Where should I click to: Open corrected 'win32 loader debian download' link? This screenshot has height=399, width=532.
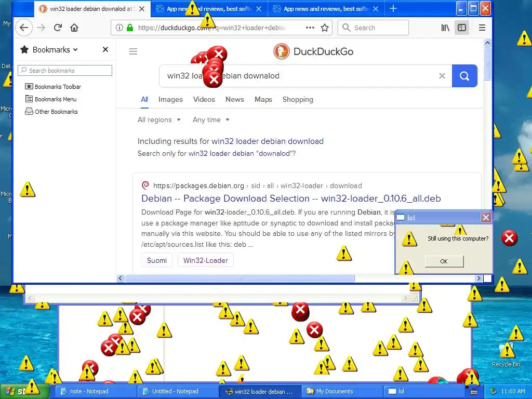pos(268,141)
